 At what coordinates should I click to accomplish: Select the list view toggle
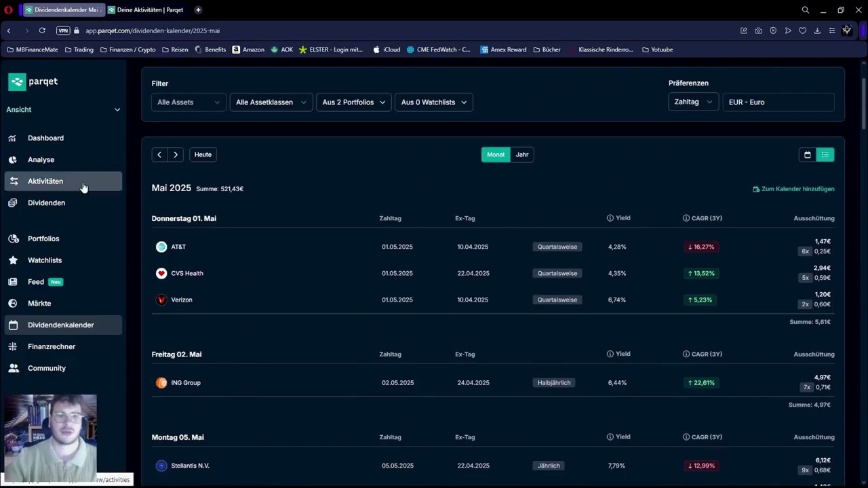pyautogui.click(x=825, y=155)
